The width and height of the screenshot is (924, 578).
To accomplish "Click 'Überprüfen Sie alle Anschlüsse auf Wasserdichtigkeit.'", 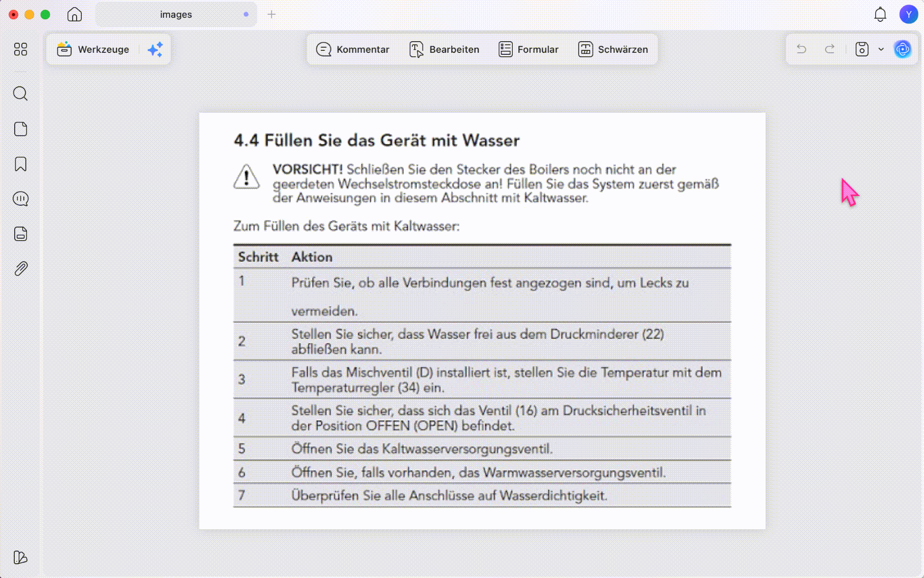I will click(449, 496).
